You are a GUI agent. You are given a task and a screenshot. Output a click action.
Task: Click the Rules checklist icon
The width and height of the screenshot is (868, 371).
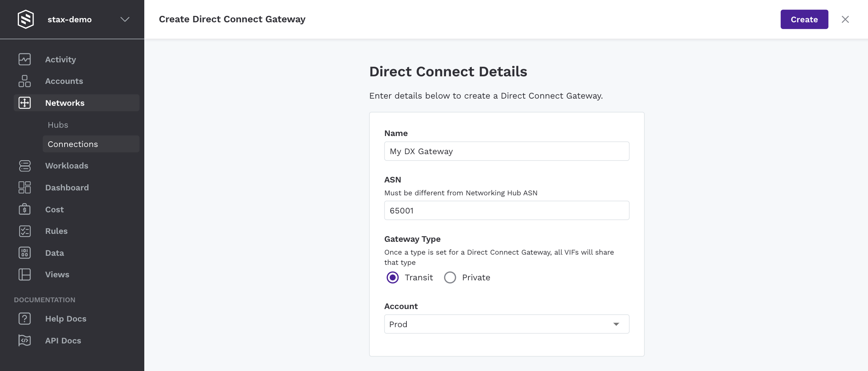point(25,231)
